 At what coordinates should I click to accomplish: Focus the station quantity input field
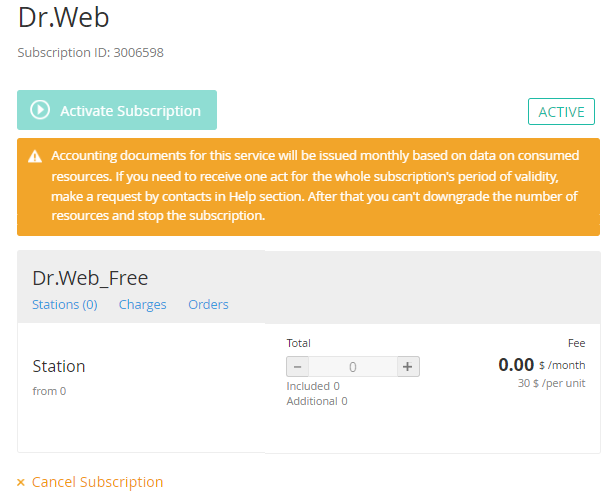click(353, 366)
